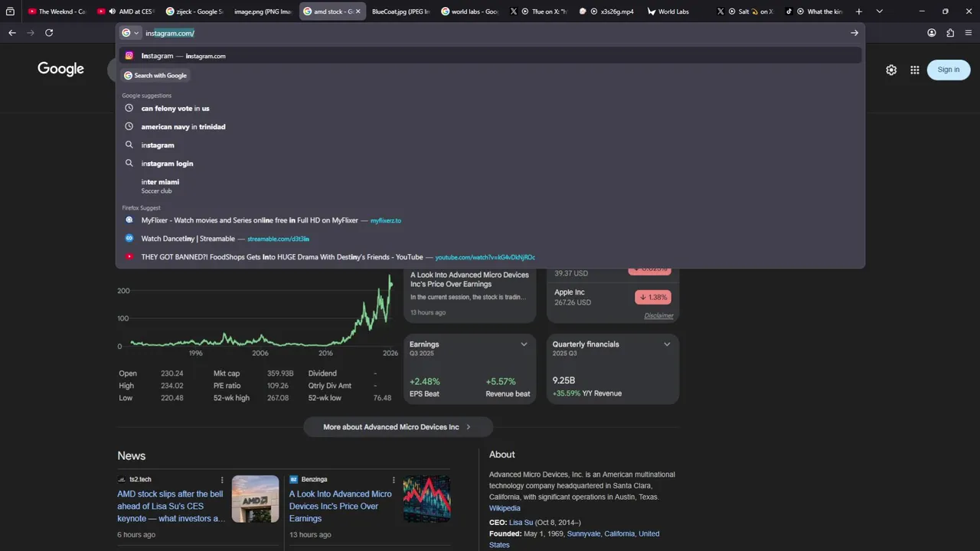This screenshot has height=551, width=980.
Task: Switch to image.png tab
Action: 263,11
